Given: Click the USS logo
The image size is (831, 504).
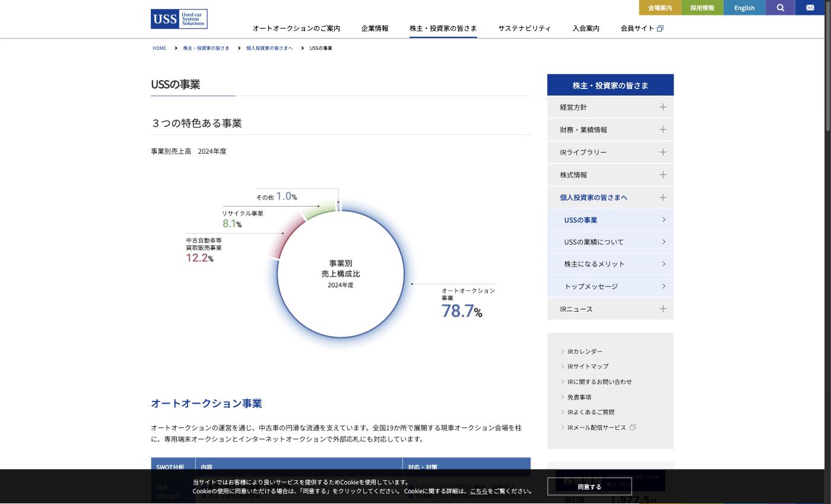Looking at the screenshot, I should tap(179, 19).
